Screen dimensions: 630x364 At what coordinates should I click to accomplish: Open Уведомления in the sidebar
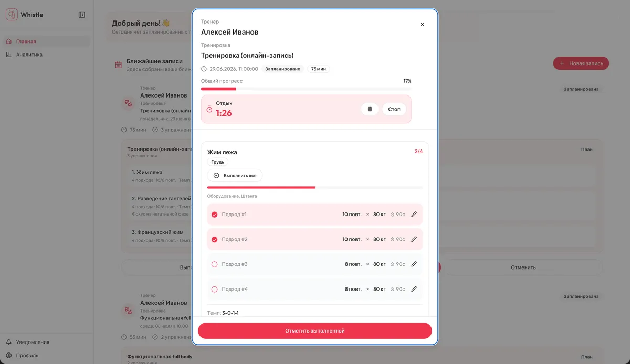(47, 342)
